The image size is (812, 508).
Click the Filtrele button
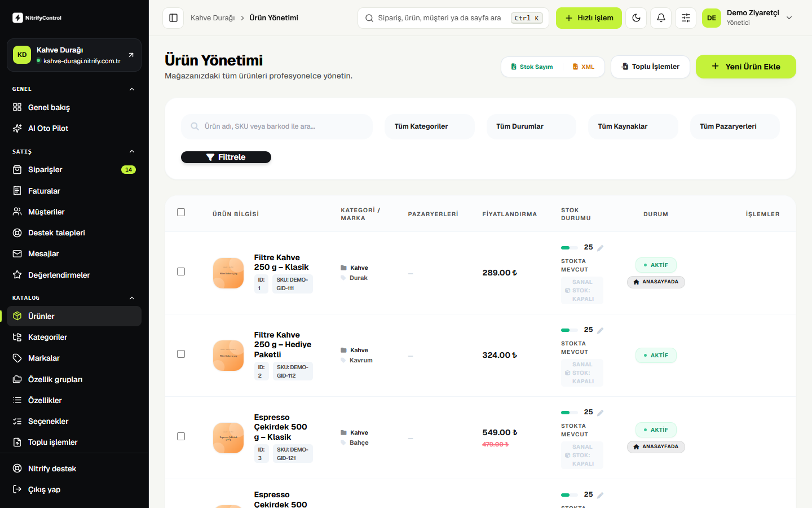pyautogui.click(x=226, y=157)
